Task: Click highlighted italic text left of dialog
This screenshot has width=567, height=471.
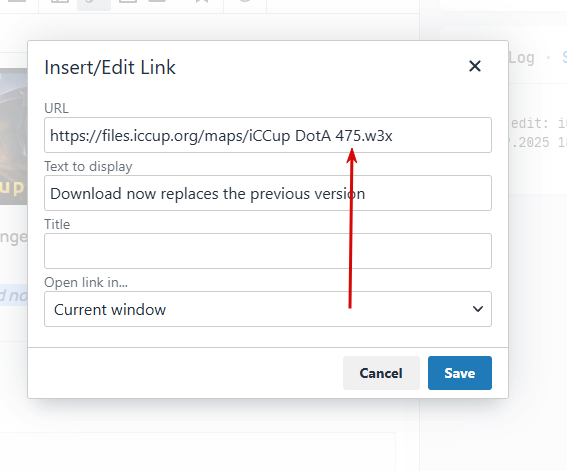Action: [14, 295]
